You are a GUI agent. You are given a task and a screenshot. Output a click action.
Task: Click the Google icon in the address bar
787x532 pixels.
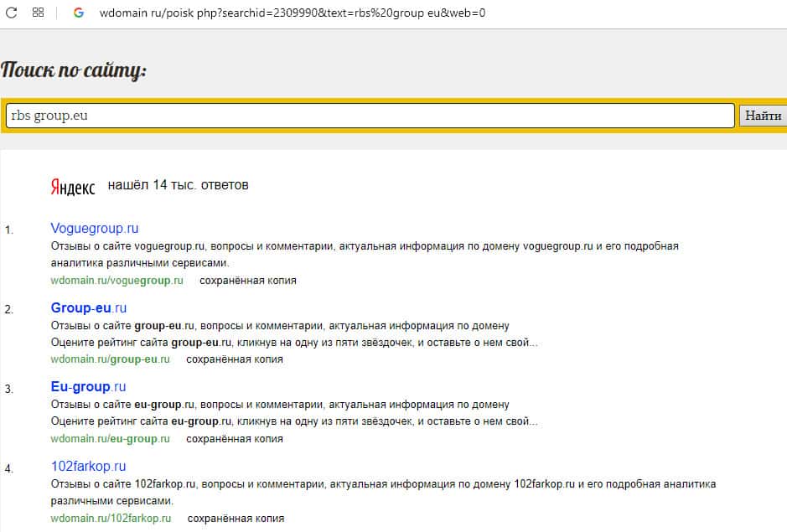[78, 13]
